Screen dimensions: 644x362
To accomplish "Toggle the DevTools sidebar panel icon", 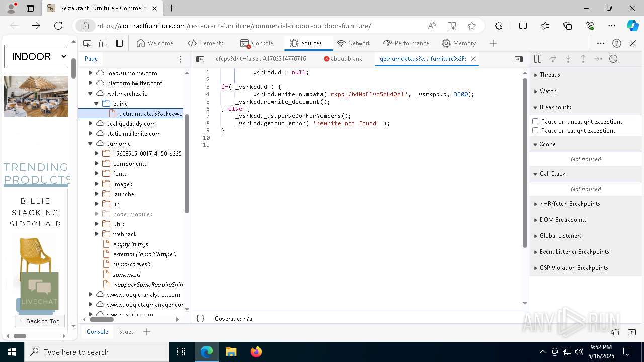I will click(x=119, y=43).
